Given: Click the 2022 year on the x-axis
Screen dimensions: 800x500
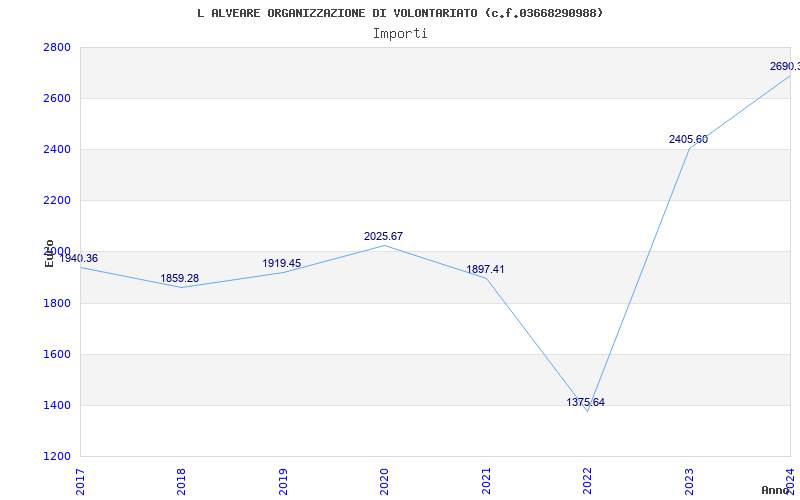Looking at the screenshot, I should coord(587,480).
